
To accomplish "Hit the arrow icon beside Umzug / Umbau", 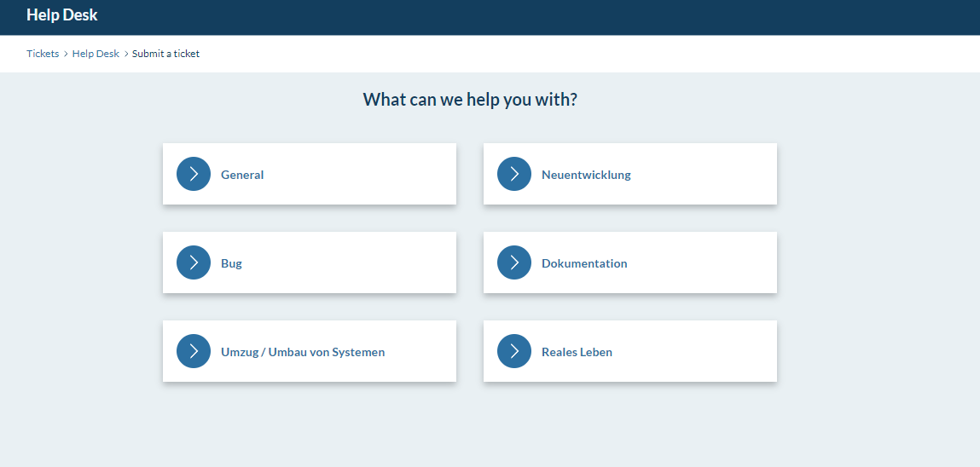I will [x=194, y=351].
